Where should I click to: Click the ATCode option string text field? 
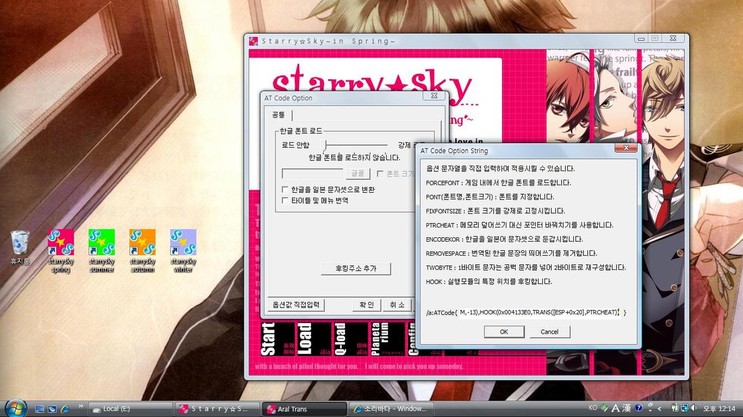tap(526, 312)
